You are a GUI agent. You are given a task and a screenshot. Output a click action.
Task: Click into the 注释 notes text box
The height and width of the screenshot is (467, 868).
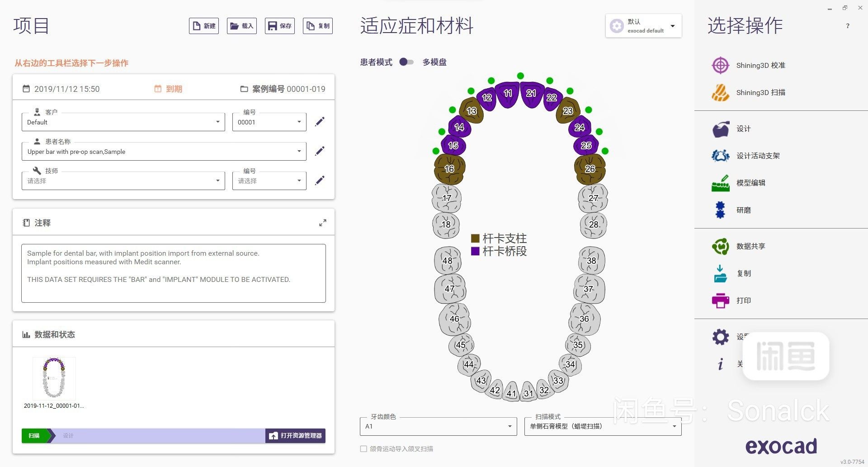[174, 273]
